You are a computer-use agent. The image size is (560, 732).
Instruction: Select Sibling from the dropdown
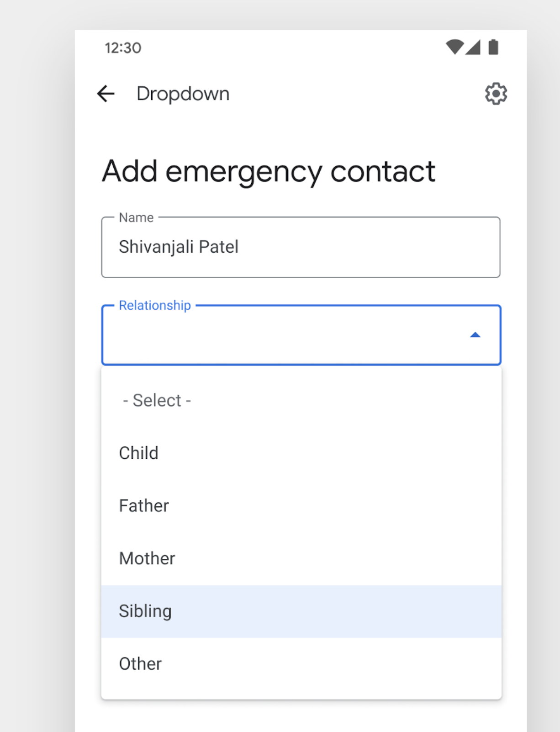coord(145,611)
